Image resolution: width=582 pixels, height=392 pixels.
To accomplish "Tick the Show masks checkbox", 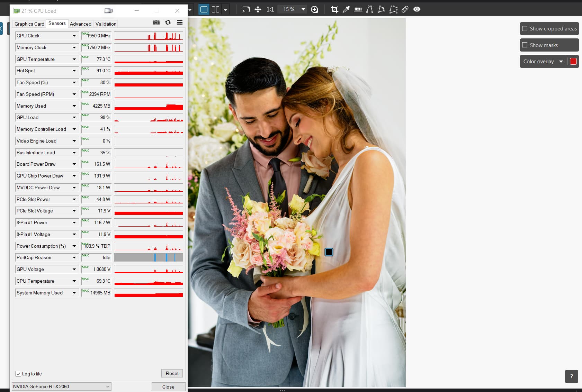I will (x=525, y=45).
